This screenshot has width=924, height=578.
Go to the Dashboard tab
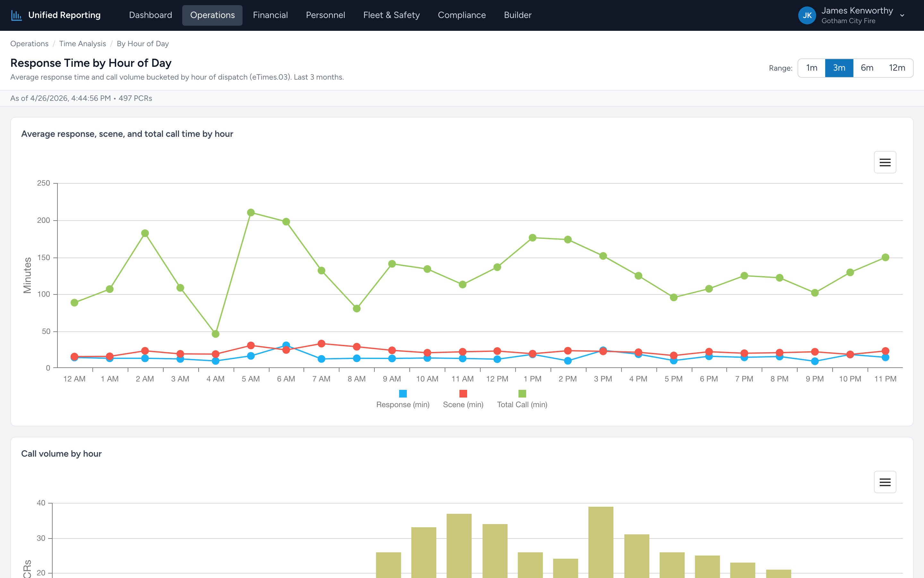(150, 15)
